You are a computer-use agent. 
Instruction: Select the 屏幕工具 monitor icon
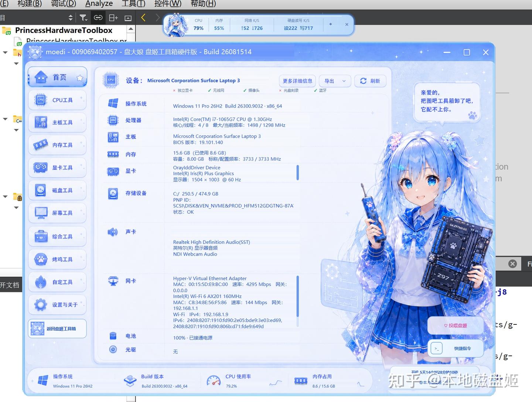pyautogui.click(x=41, y=213)
